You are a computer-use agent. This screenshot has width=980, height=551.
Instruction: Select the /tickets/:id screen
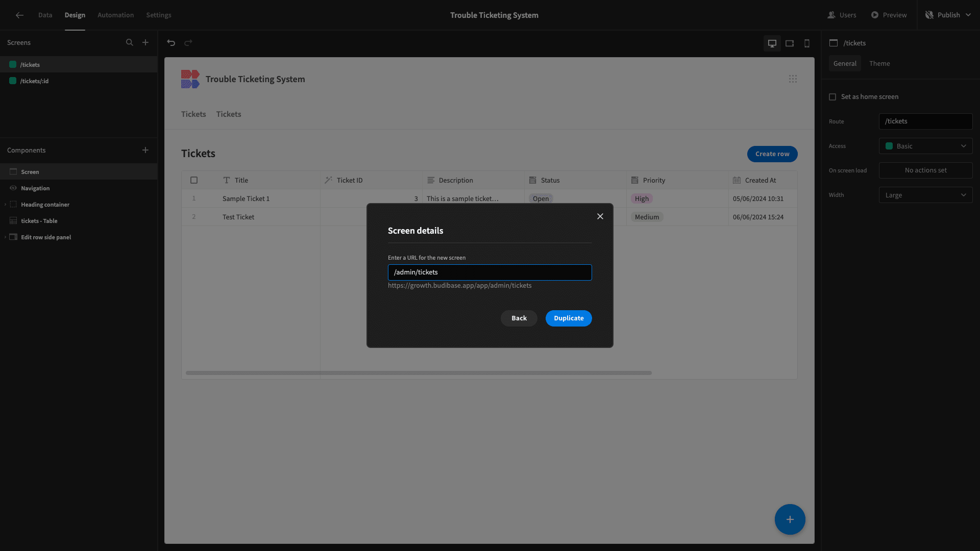(x=79, y=81)
